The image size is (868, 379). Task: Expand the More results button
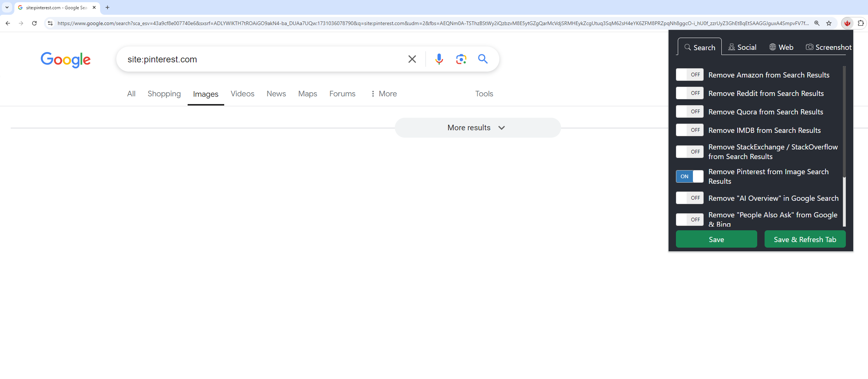pos(478,128)
